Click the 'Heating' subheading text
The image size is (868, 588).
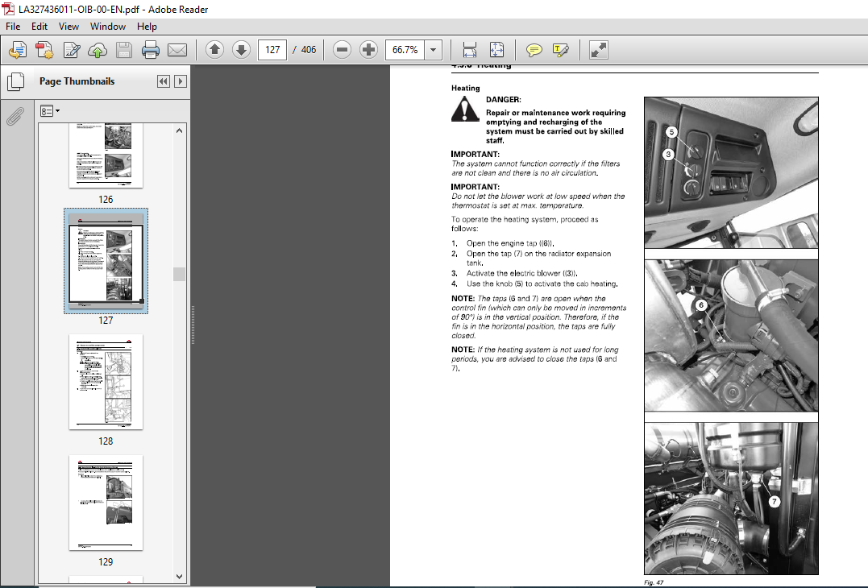(466, 88)
